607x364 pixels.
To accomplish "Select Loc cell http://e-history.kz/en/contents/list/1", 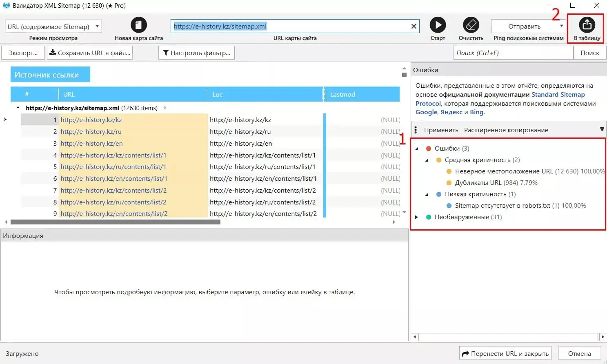I will (x=263, y=179).
